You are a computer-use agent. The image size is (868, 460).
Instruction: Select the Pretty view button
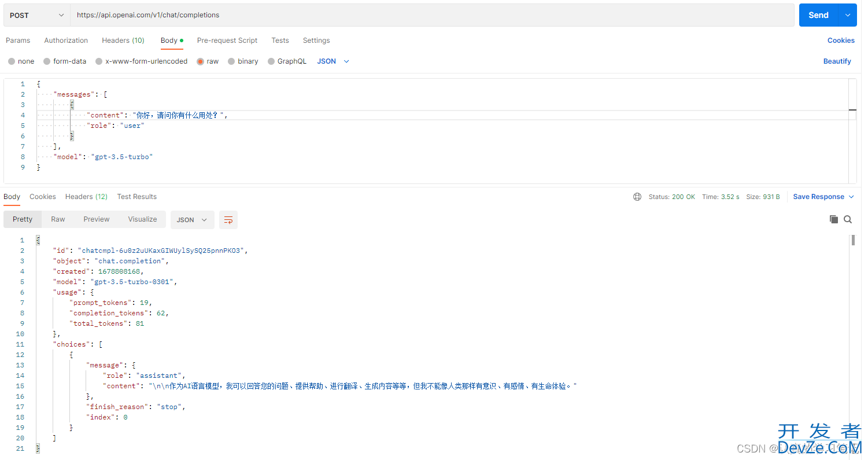(x=23, y=219)
